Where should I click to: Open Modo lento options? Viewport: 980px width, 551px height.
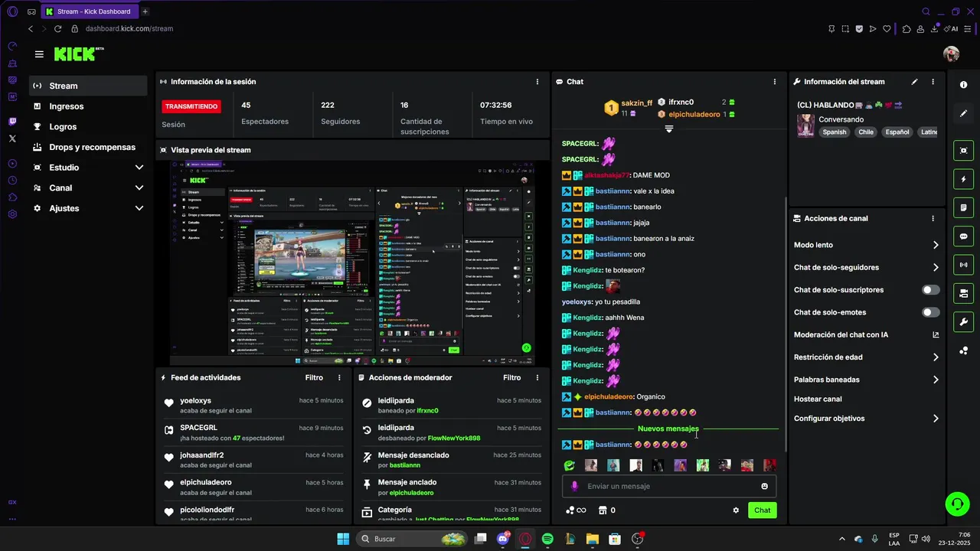(867, 245)
